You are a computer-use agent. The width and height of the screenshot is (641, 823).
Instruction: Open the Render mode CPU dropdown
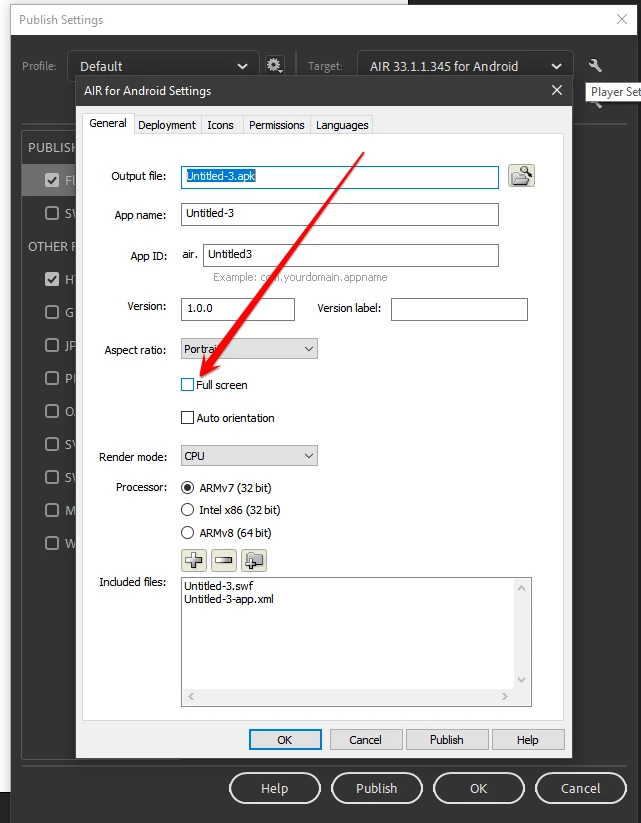[x=249, y=456]
